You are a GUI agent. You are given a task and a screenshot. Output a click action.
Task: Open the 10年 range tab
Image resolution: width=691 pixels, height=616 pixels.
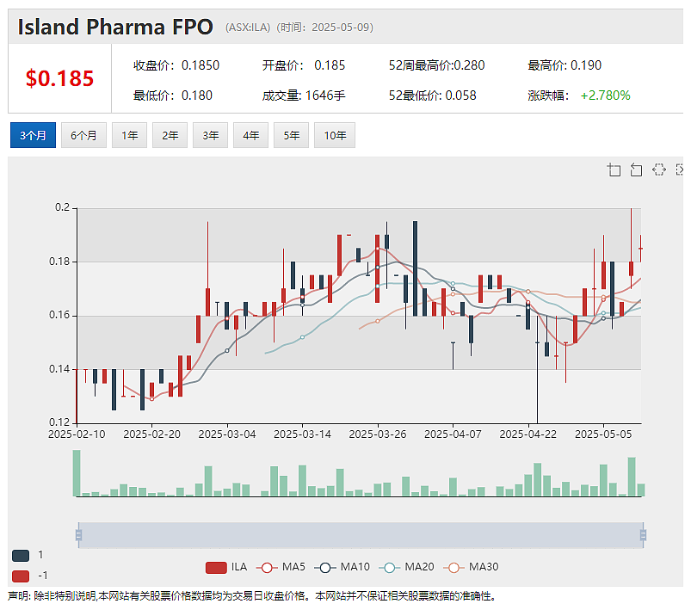coord(335,135)
